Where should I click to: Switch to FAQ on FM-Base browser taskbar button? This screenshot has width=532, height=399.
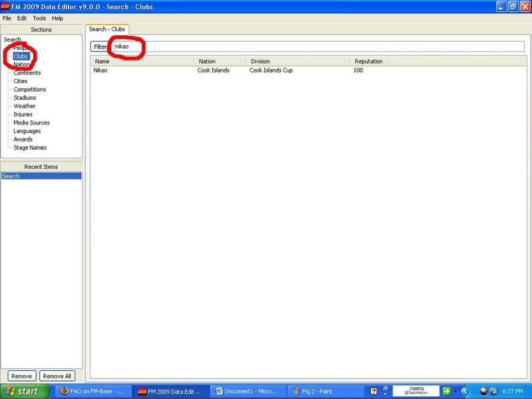[92, 392]
